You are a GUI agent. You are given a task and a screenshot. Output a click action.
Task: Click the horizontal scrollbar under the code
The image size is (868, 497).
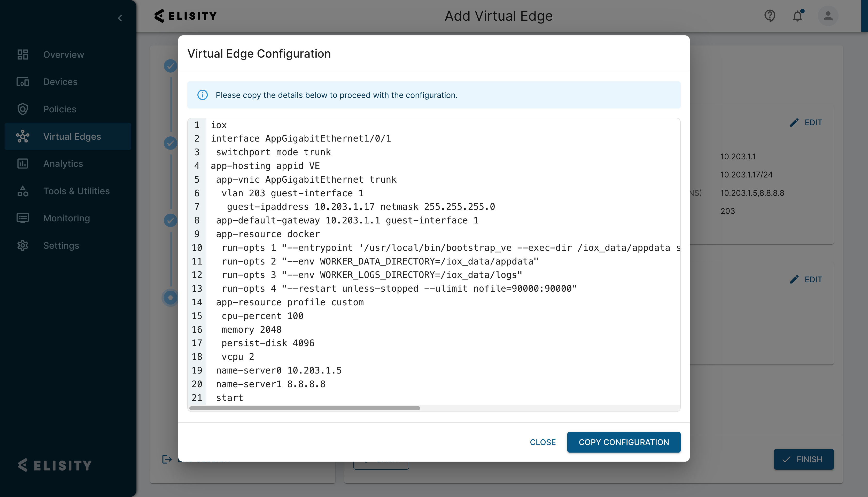pos(305,408)
